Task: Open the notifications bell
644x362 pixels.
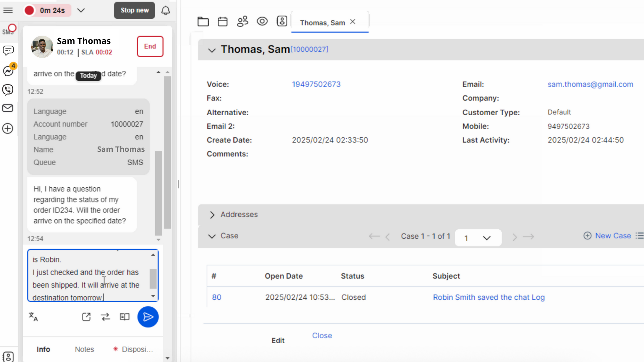Action: pyautogui.click(x=166, y=10)
